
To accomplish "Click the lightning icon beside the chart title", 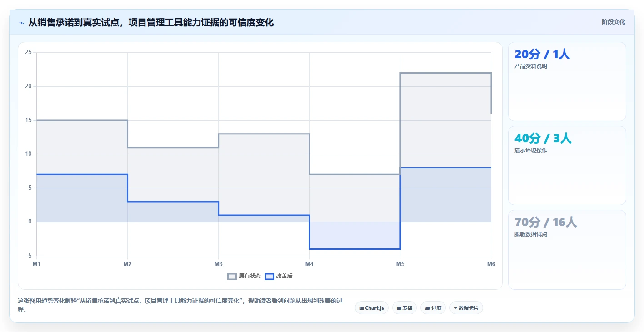I will [x=22, y=23].
